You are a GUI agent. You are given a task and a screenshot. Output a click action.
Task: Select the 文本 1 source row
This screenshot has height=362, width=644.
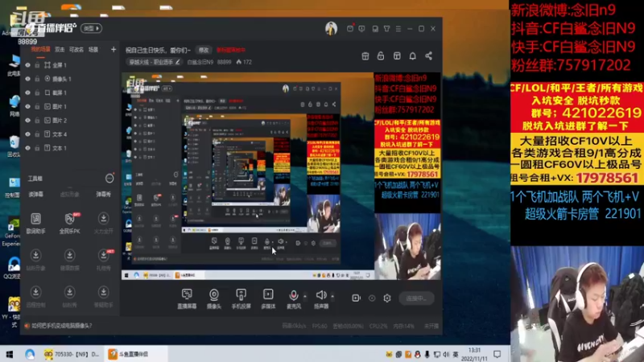[x=70, y=148]
